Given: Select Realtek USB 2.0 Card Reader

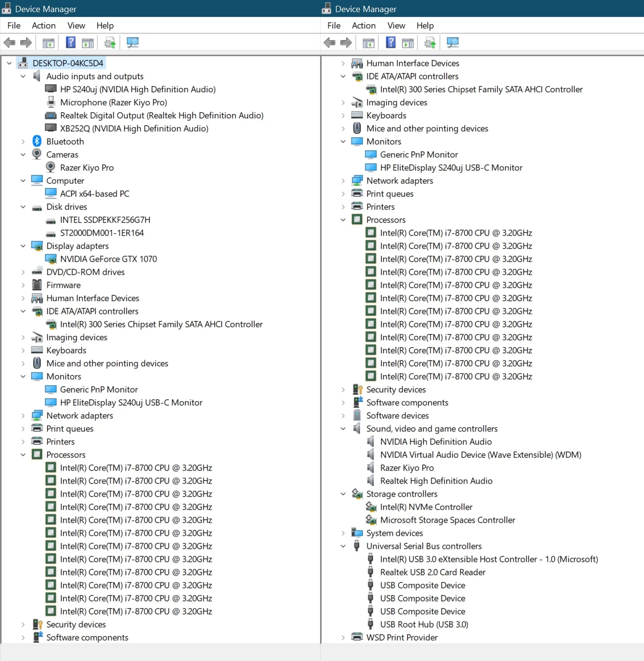Looking at the screenshot, I should click(432, 572).
